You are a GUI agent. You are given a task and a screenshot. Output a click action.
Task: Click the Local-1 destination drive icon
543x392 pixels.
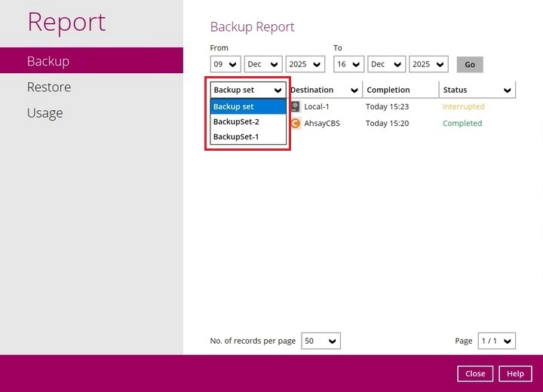tap(296, 106)
